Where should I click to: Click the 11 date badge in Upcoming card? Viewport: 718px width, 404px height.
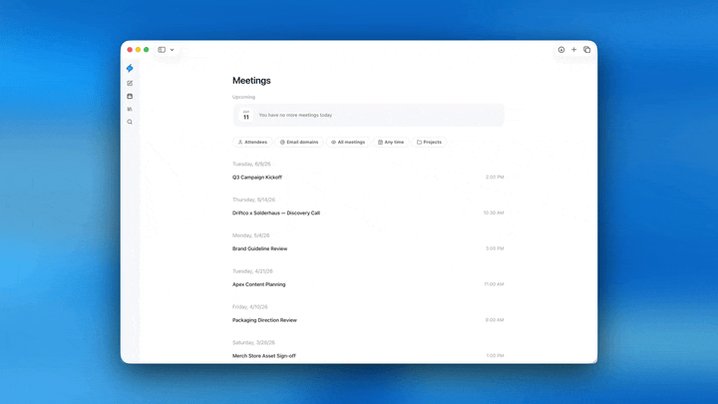coord(246,115)
